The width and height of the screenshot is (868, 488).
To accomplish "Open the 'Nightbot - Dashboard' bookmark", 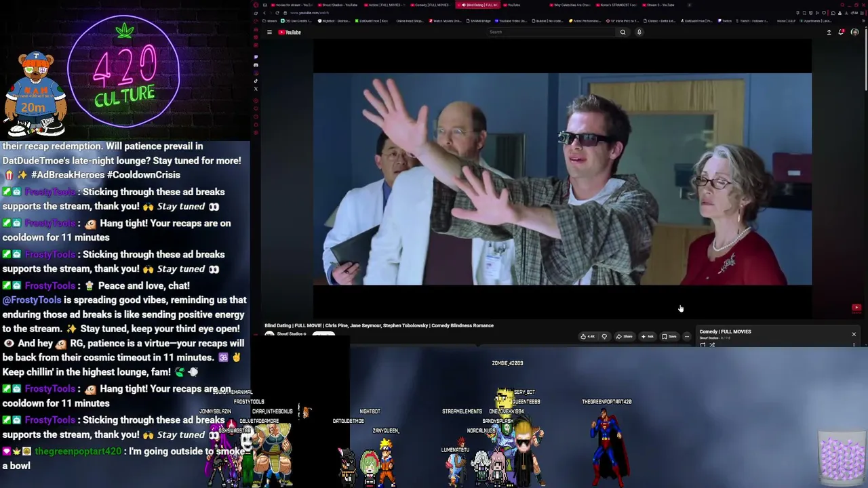I will click(334, 21).
